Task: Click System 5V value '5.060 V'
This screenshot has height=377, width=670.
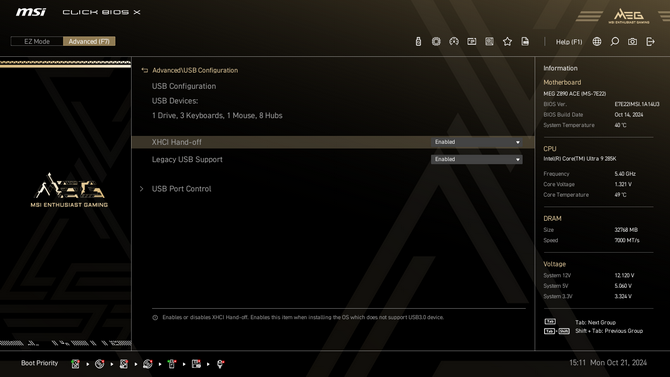Action: click(623, 286)
